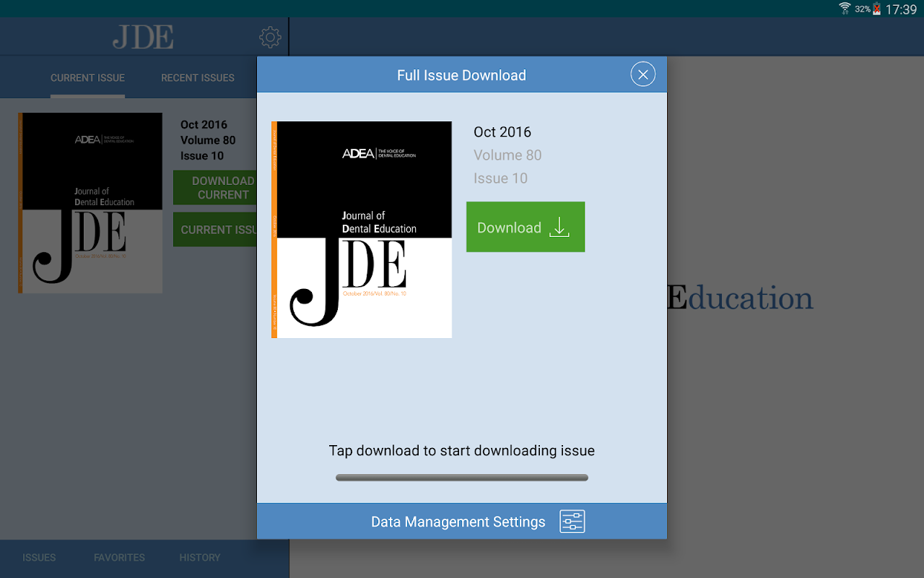Viewport: 924px width, 578px height.
Task: Select sidebar 'Volume 80' text
Action: tap(208, 140)
